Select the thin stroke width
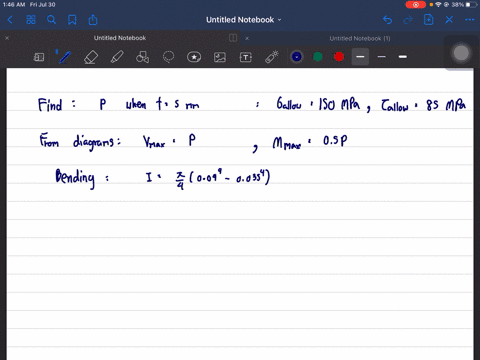The height and width of the screenshot is (360, 480). pos(382,57)
